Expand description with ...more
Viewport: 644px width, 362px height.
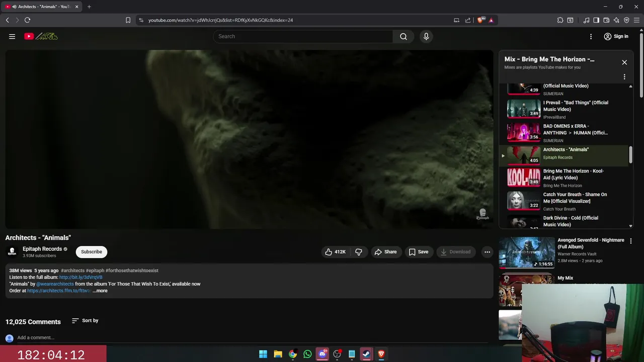click(100, 291)
